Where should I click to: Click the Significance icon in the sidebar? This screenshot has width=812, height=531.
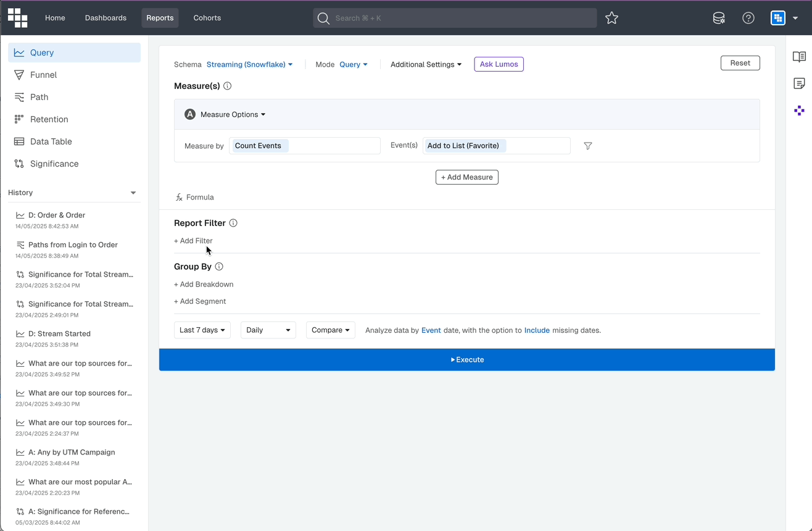(19, 164)
